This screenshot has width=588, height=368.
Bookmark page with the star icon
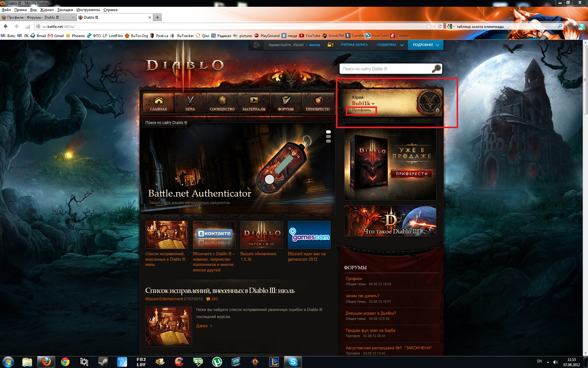tap(429, 26)
